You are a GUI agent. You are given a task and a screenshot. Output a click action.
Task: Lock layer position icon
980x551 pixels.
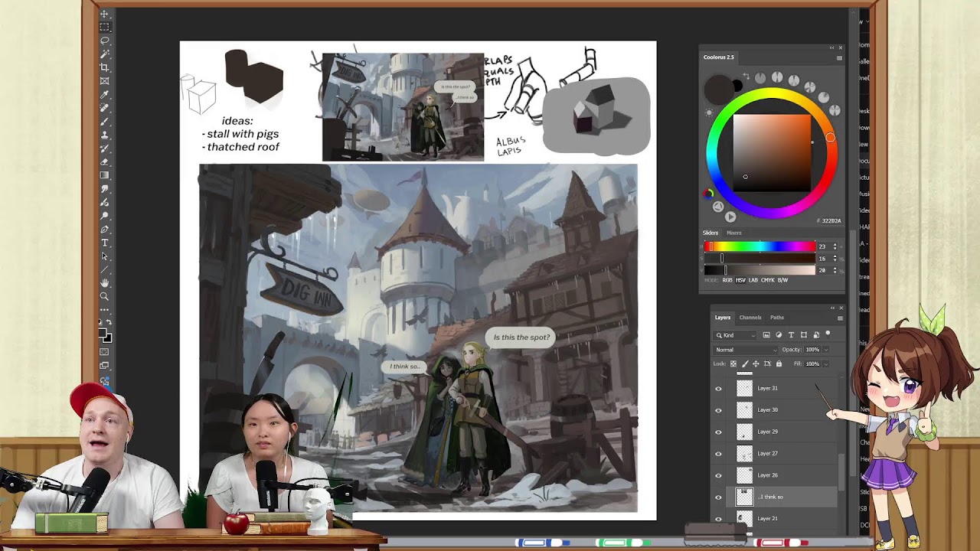point(756,364)
